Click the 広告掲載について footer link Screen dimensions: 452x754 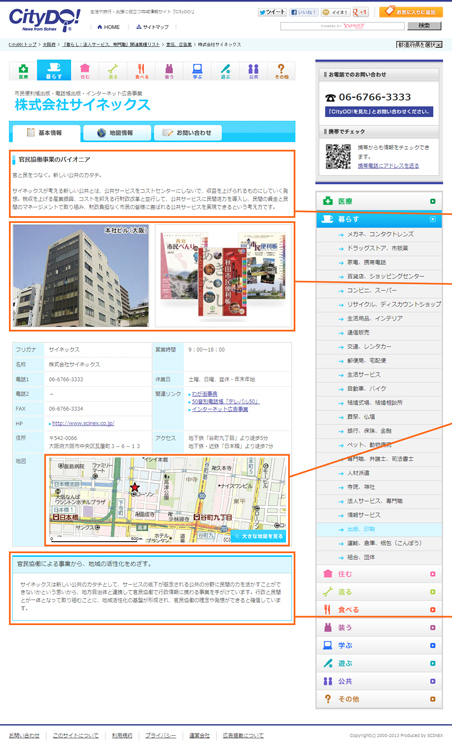[243, 736]
